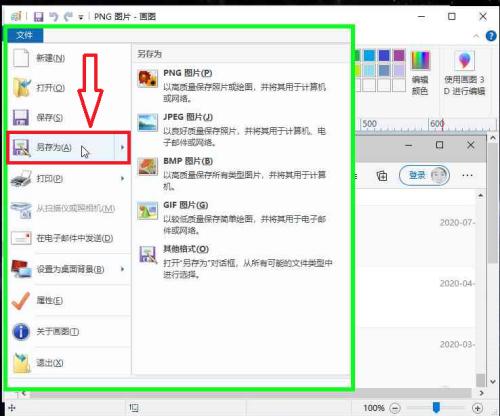Click the zoom slider handle
This screenshot has height=416, width=500.
(x=436, y=407)
